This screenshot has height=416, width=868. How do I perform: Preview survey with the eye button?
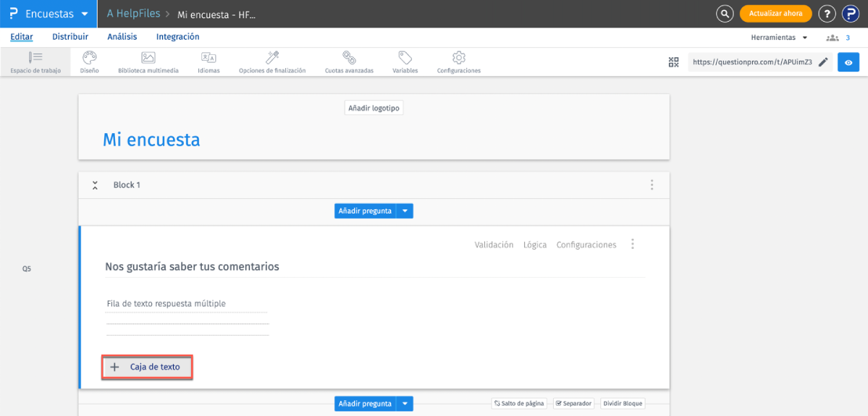coord(848,62)
